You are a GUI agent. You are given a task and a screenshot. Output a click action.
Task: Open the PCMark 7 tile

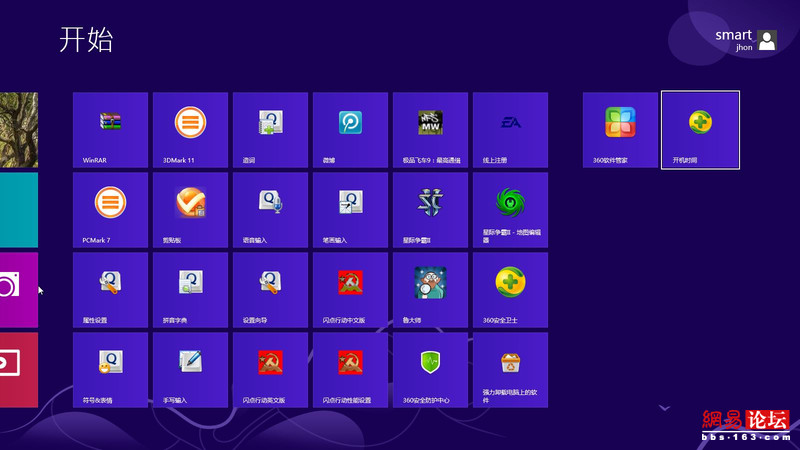[110, 210]
